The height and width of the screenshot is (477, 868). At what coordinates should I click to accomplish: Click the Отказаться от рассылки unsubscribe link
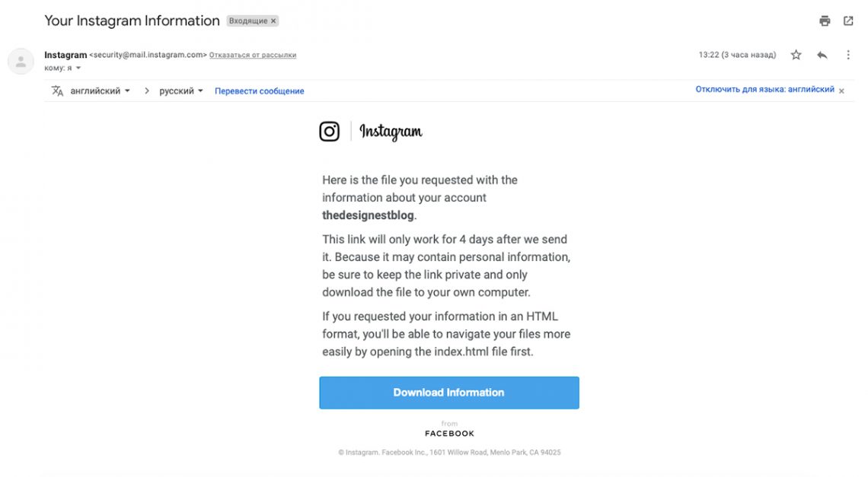(x=252, y=54)
